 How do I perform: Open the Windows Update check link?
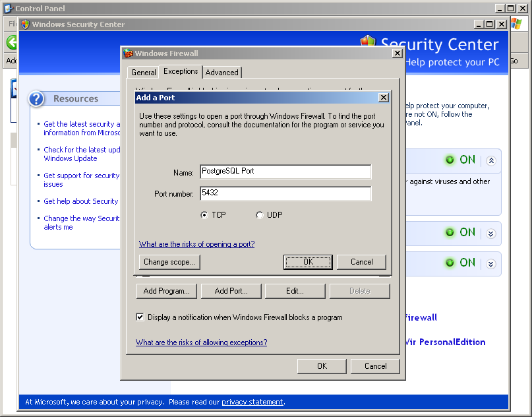[x=82, y=154]
